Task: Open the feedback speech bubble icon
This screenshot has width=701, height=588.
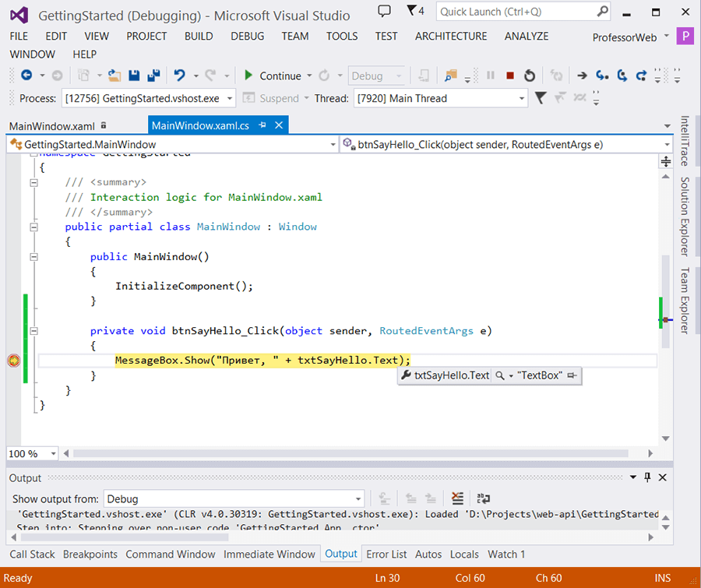Action: pyautogui.click(x=384, y=11)
